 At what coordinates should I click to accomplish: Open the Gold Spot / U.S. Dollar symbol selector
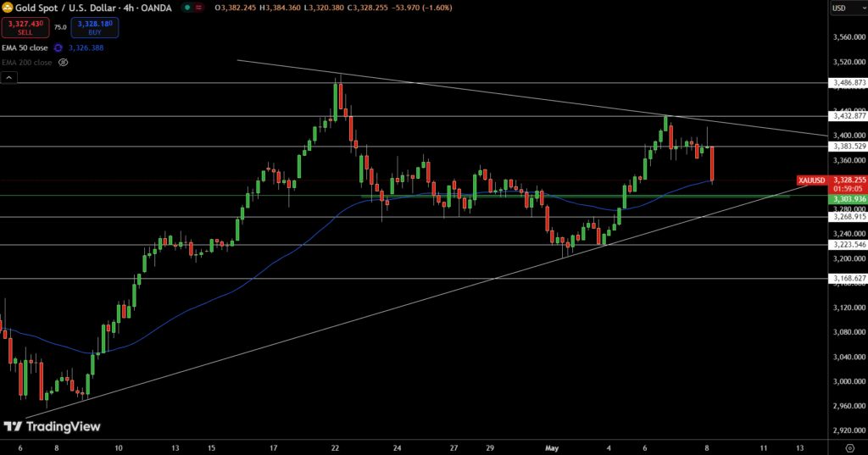tap(93, 8)
